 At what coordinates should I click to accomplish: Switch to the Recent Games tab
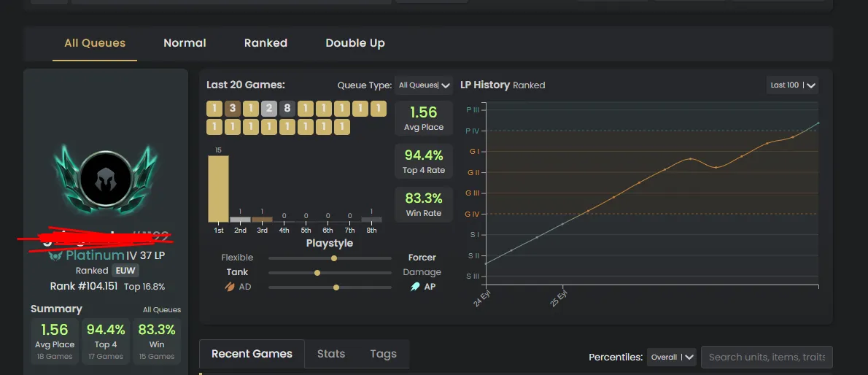[252, 354]
